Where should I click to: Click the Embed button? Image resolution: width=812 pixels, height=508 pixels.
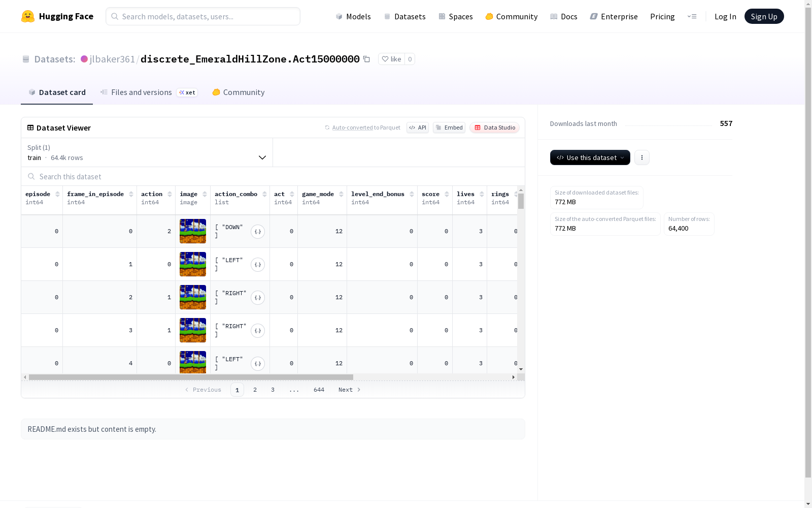pyautogui.click(x=449, y=128)
